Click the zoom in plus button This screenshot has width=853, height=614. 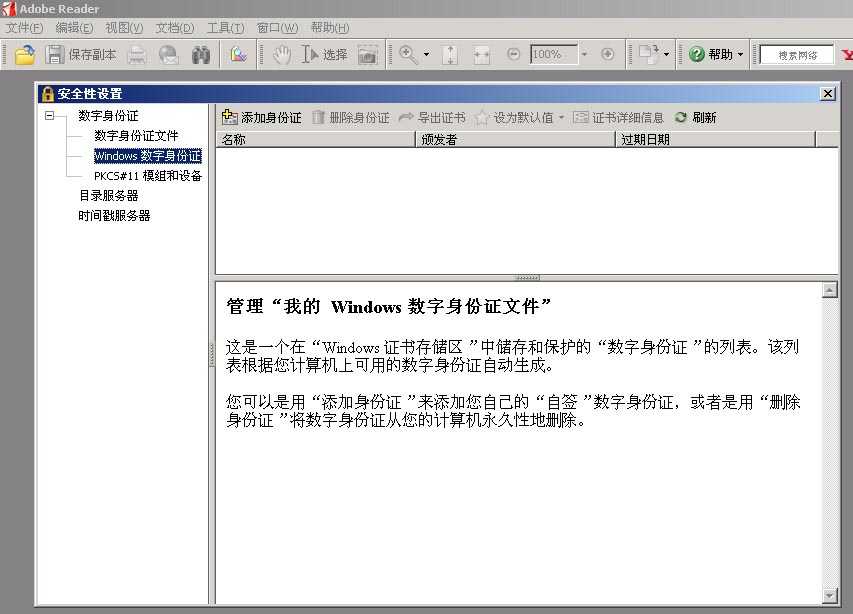click(608, 54)
